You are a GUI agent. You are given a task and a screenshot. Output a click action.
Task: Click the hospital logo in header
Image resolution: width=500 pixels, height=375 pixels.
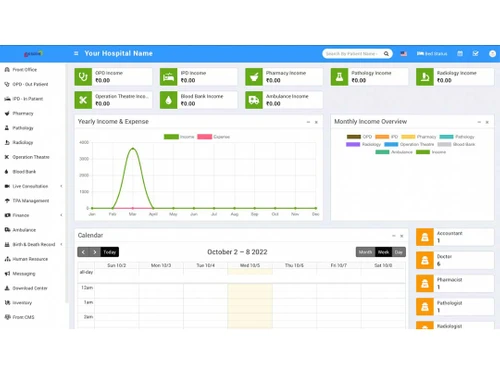tap(33, 53)
